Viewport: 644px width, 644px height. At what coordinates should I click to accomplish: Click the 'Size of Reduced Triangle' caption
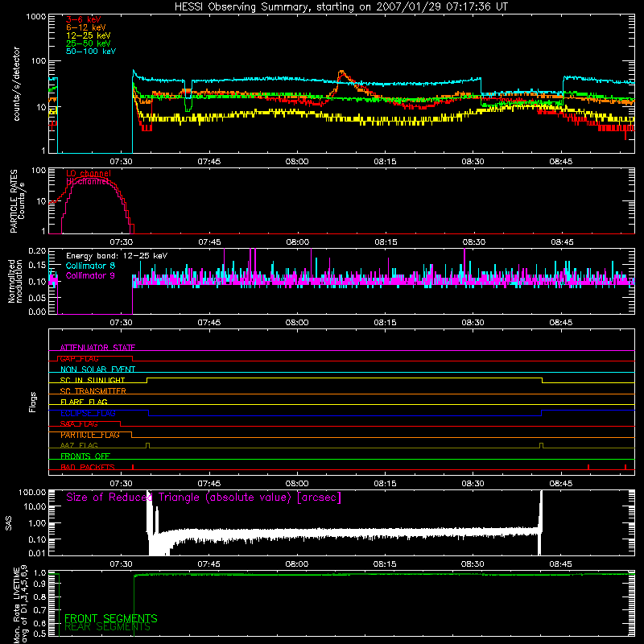click(x=204, y=497)
